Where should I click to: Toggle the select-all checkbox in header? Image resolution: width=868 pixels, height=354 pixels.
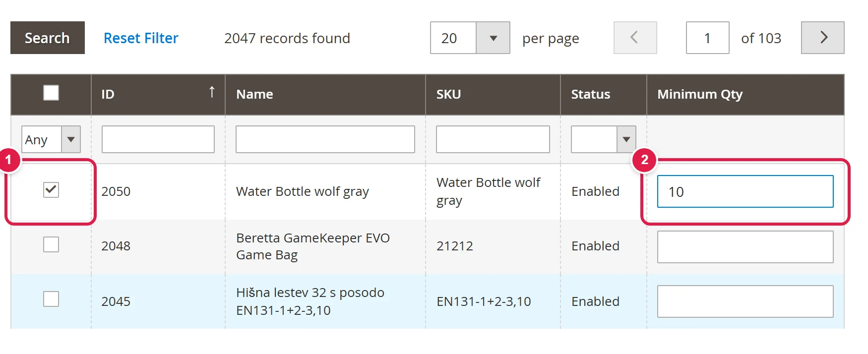(51, 93)
